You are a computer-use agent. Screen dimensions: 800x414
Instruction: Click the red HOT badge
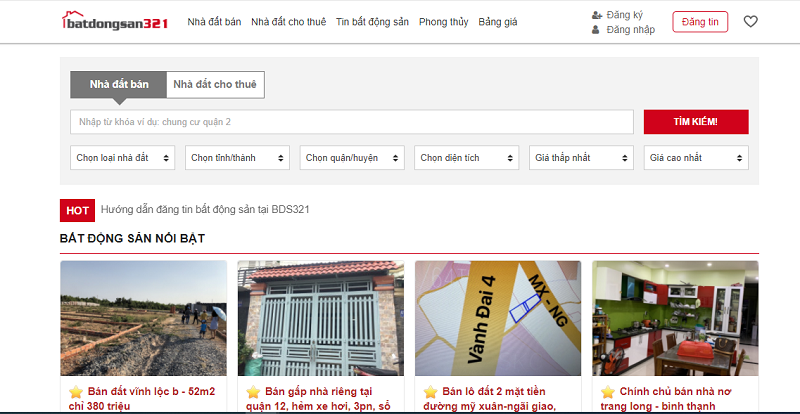[78, 210]
